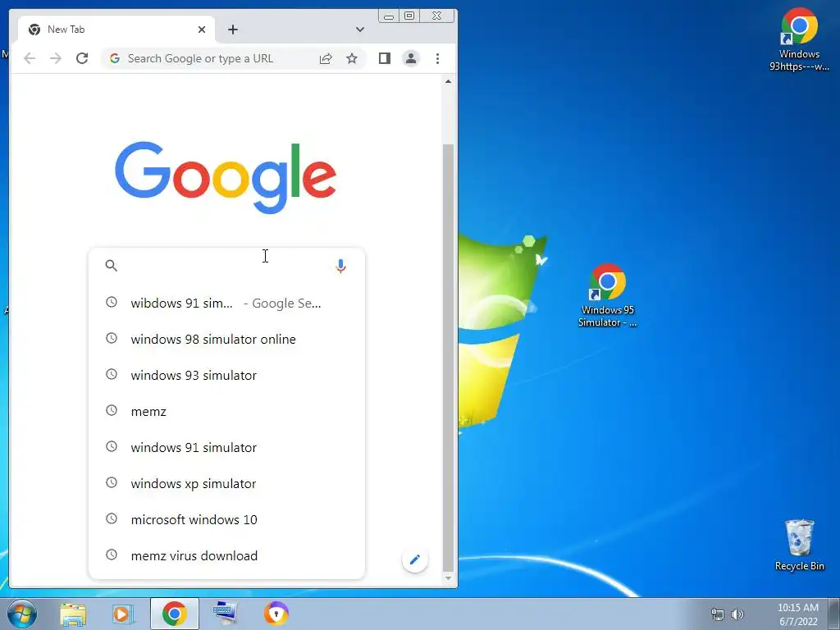Click the Chrome back arrow

tap(30, 58)
